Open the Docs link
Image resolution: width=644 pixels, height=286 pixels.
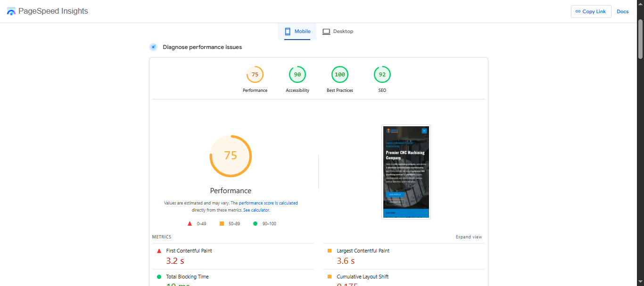coord(623,11)
